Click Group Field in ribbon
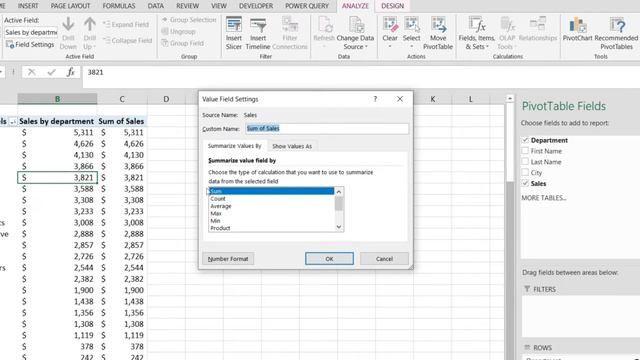Screen dimensions: 640x360 pos(182,43)
